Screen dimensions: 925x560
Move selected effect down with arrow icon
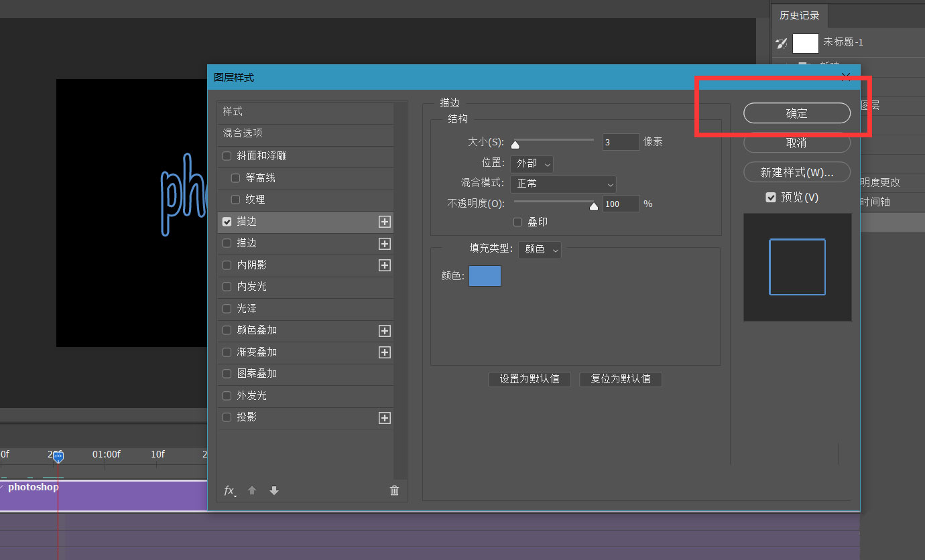point(274,490)
